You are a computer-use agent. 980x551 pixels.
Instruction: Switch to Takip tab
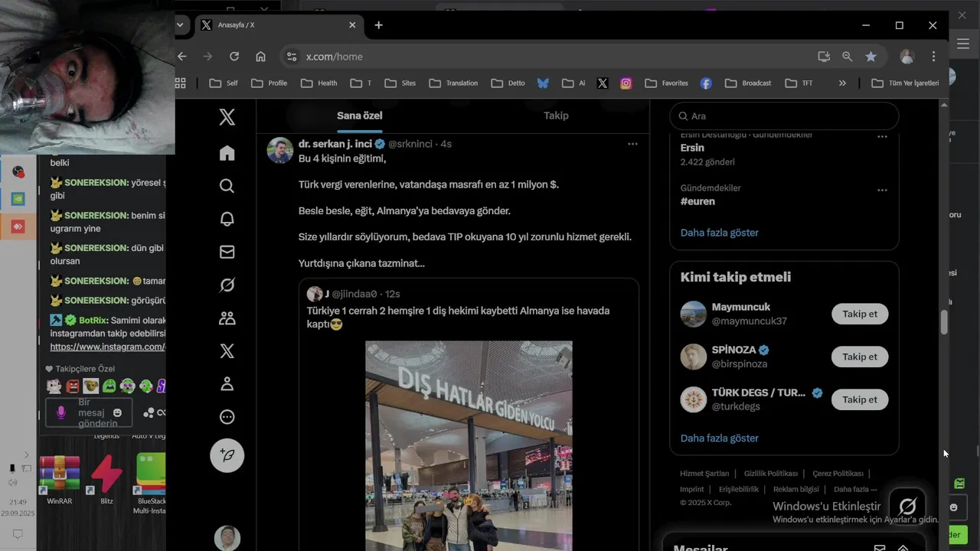(556, 116)
